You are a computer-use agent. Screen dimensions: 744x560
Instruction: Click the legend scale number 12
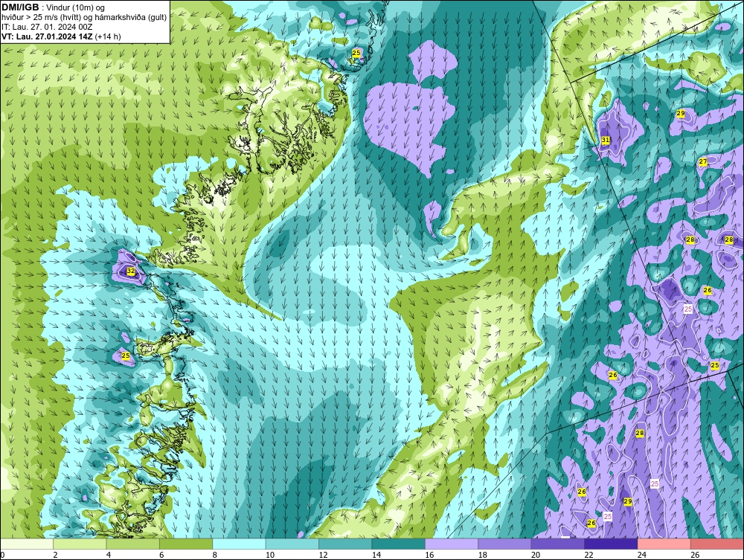(x=323, y=555)
